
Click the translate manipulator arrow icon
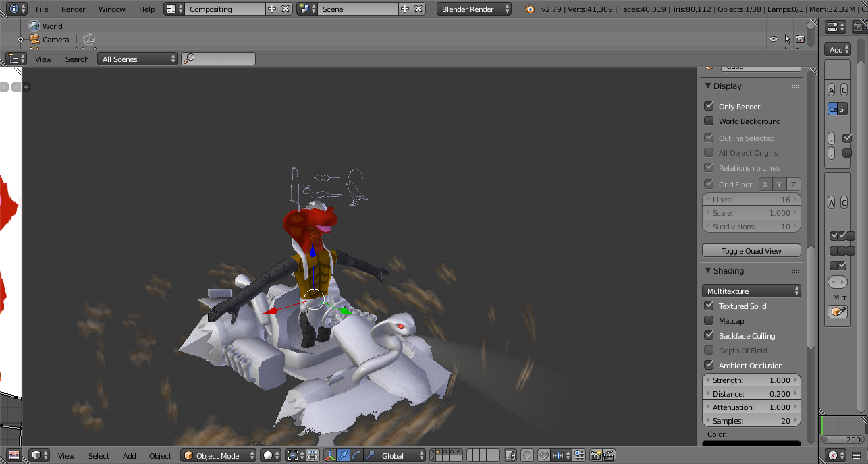(343, 455)
